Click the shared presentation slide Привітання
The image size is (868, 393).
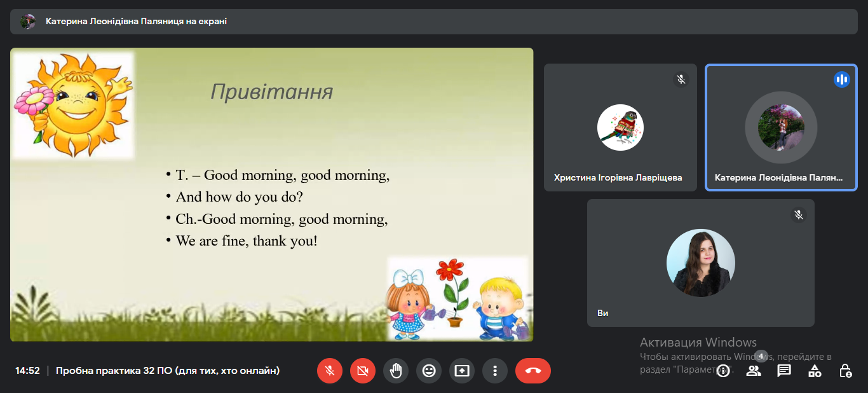click(272, 195)
